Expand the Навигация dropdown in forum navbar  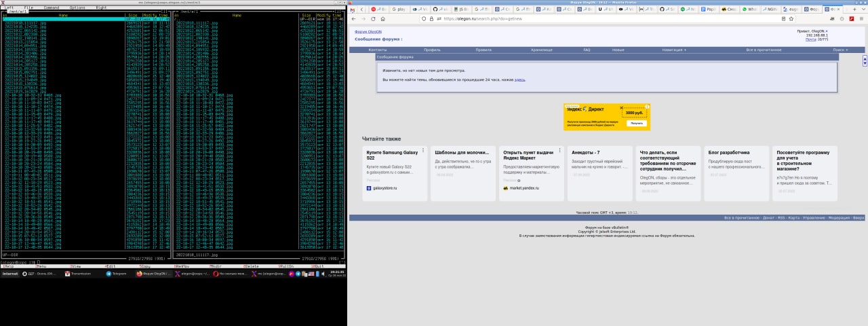coord(674,50)
